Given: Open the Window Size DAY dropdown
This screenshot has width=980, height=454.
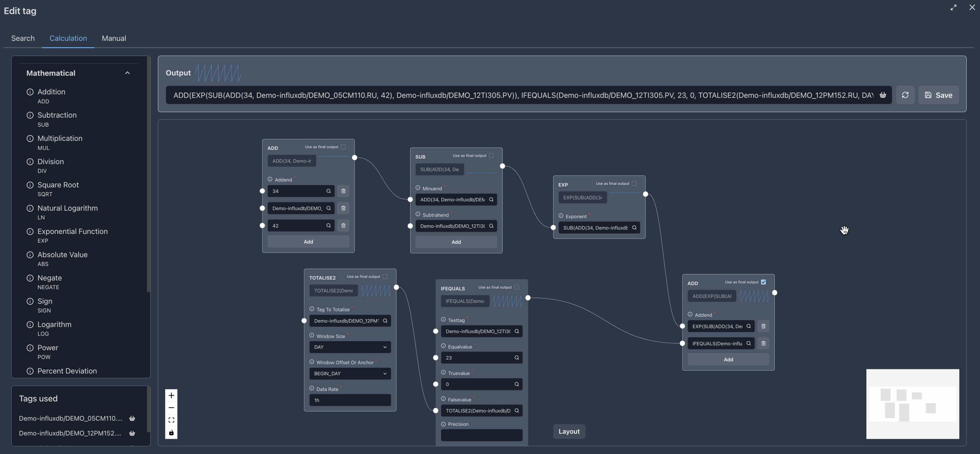Looking at the screenshot, I should pyautogui.click(x=349, y=347).
